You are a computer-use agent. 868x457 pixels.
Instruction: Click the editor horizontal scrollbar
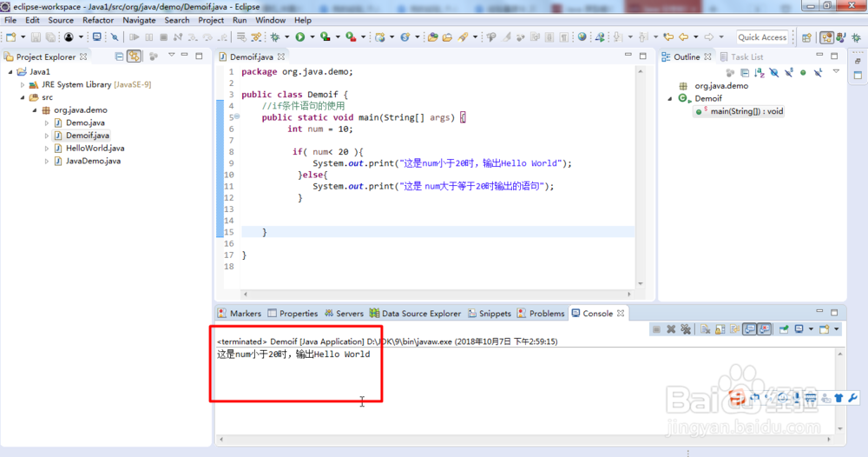[x=437, y=295]
